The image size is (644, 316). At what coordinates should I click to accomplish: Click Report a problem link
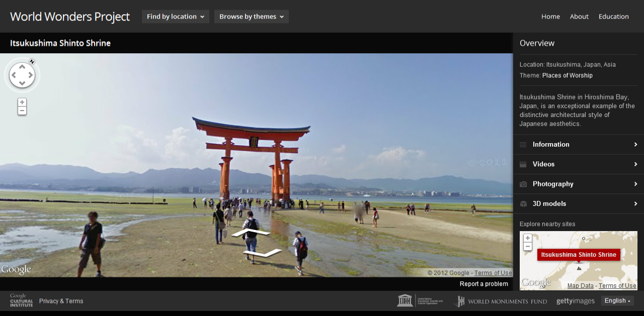click(x=484, y=284)
